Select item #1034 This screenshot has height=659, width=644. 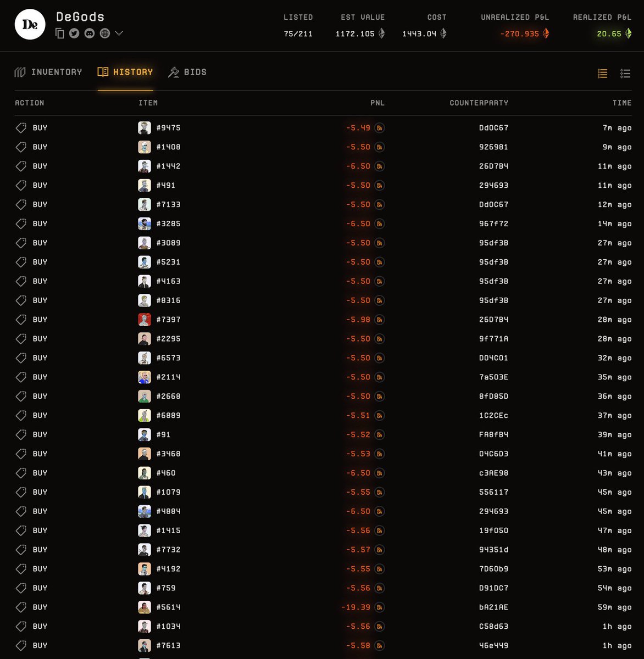click(x=168, y=627)
